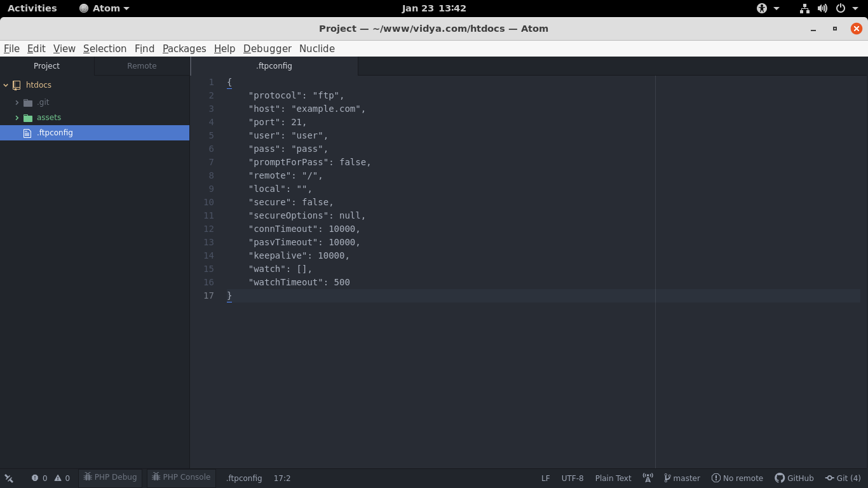Open the Find menu

point(144,48)
